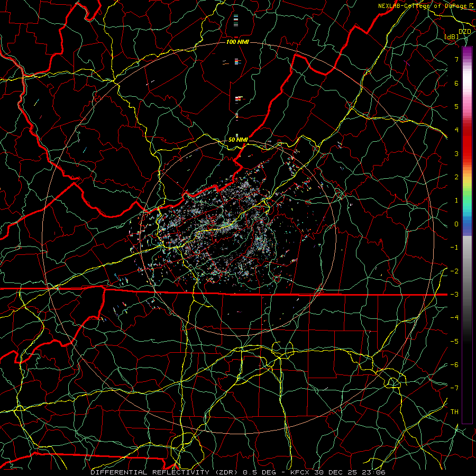This screenshot has width=476, height=476.
Task: Click the "KFCX" radar site identifier
Action: point(300,472)
